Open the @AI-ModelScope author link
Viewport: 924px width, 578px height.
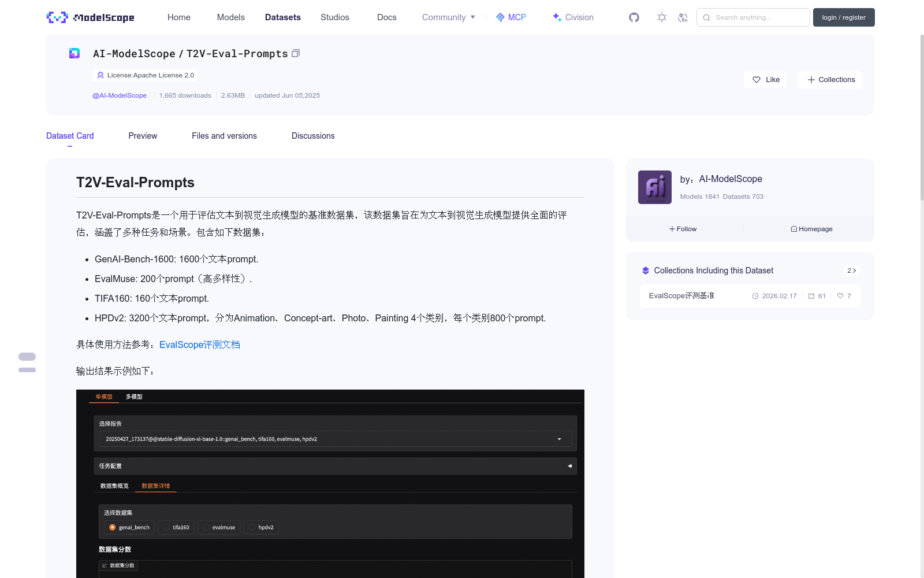[x=120, y=95]
